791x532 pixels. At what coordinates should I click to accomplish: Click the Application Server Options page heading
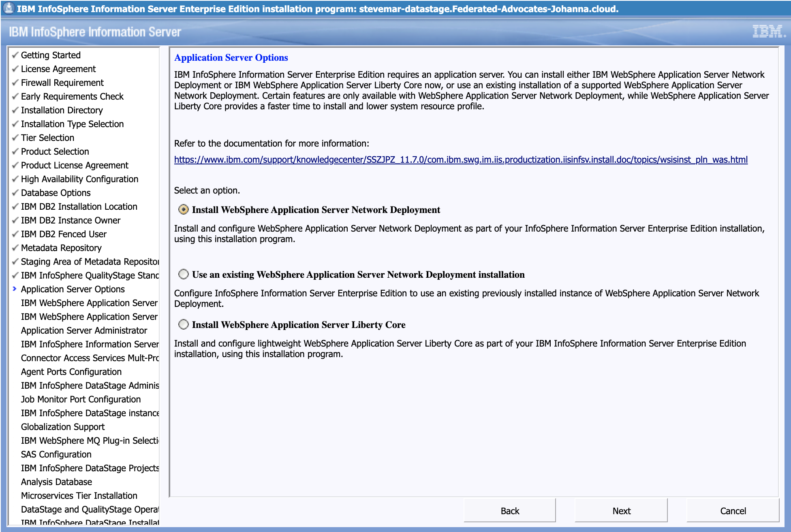point(231,57)
